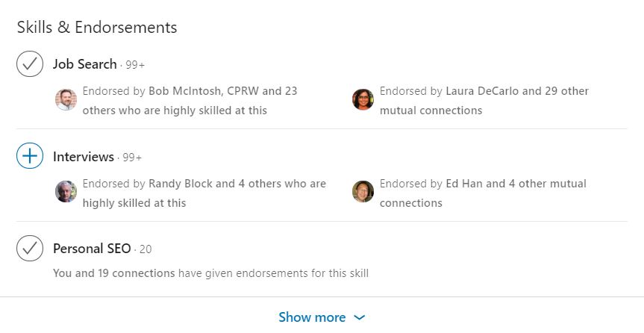Open Randy Block highly skilled endorsers link

(181, 184)
